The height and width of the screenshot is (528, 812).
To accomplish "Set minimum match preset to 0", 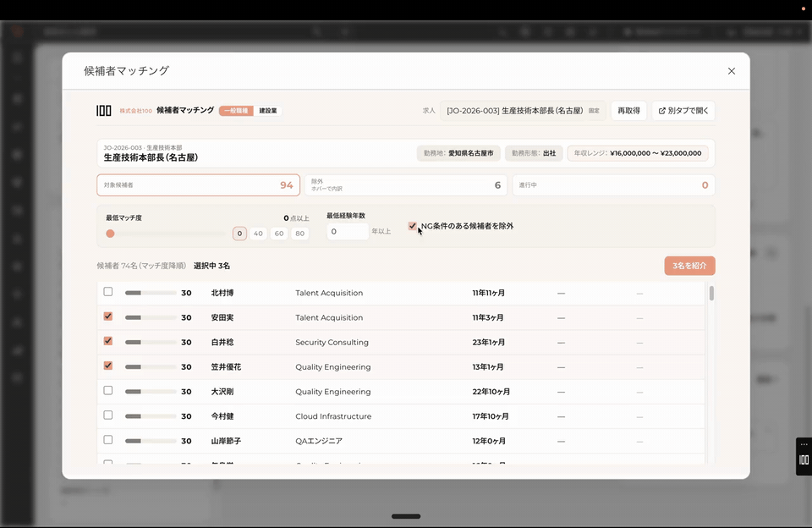I will (x=239, y=234).
